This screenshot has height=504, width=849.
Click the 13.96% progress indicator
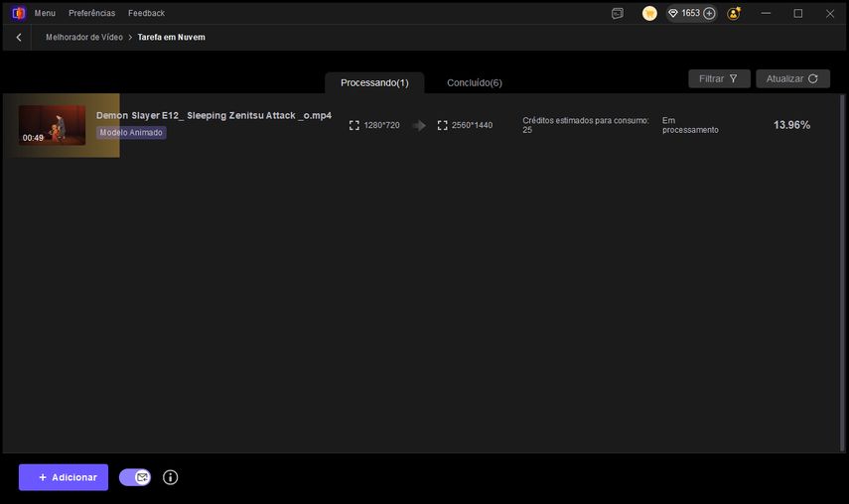[791, 125]
